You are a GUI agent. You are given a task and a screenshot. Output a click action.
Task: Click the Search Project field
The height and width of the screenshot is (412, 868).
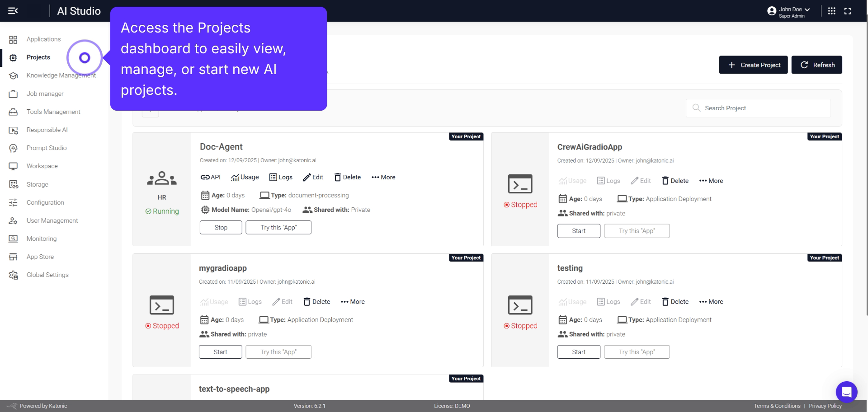758,108
